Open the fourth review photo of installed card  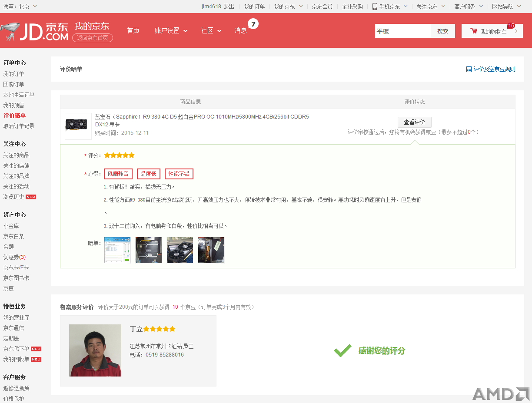(211, 250)
